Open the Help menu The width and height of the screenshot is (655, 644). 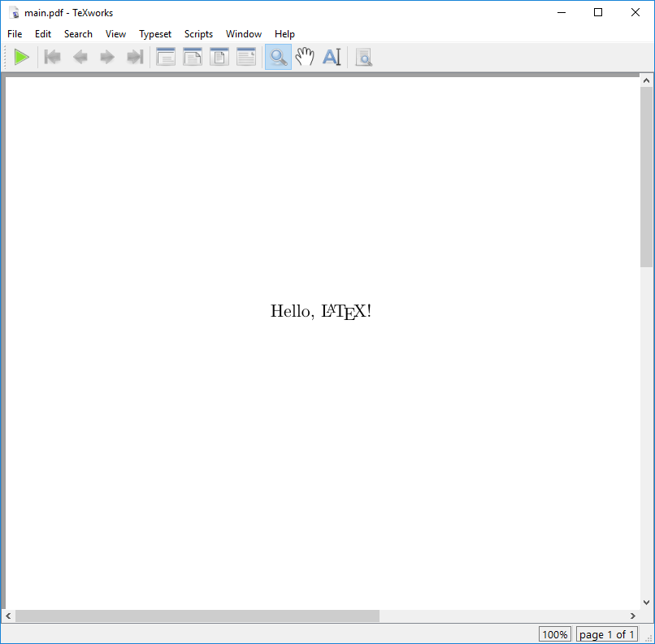284,34
